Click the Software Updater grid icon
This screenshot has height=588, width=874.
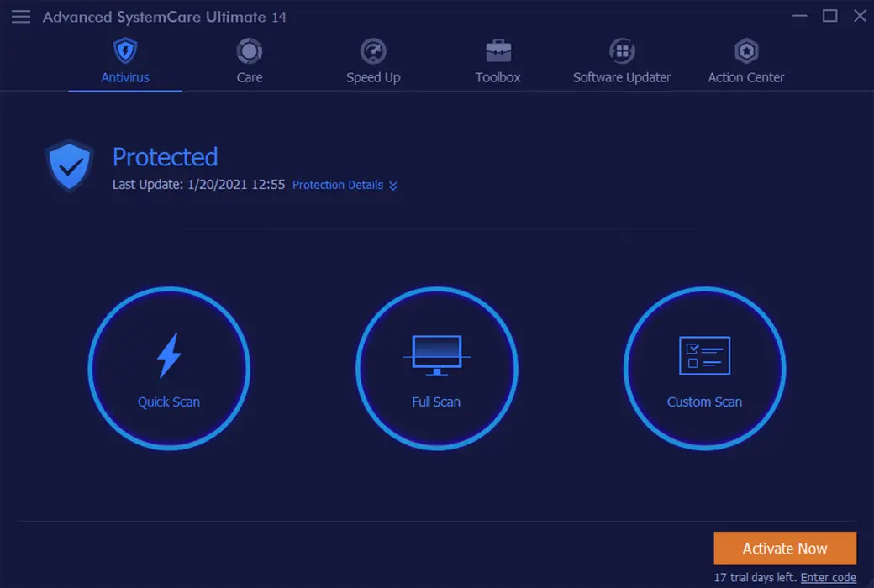622,51
